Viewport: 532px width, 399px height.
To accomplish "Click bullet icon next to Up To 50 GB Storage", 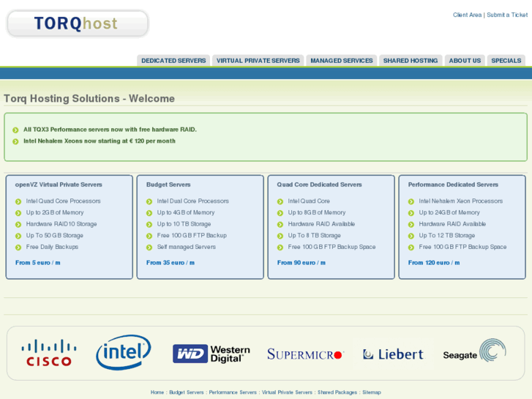I will (x=18, y=236).
